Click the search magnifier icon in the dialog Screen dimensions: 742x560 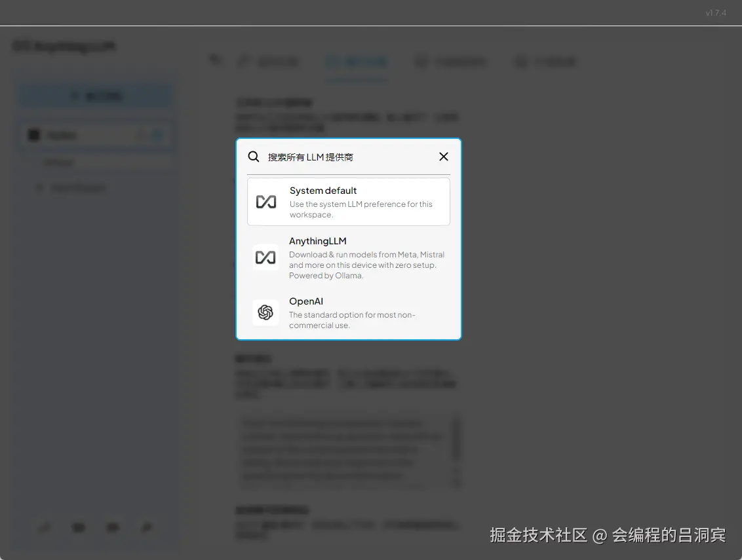click(x=254, y=157)
